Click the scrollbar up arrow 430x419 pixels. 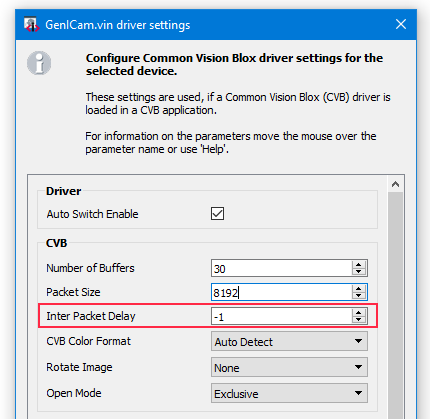396,184
